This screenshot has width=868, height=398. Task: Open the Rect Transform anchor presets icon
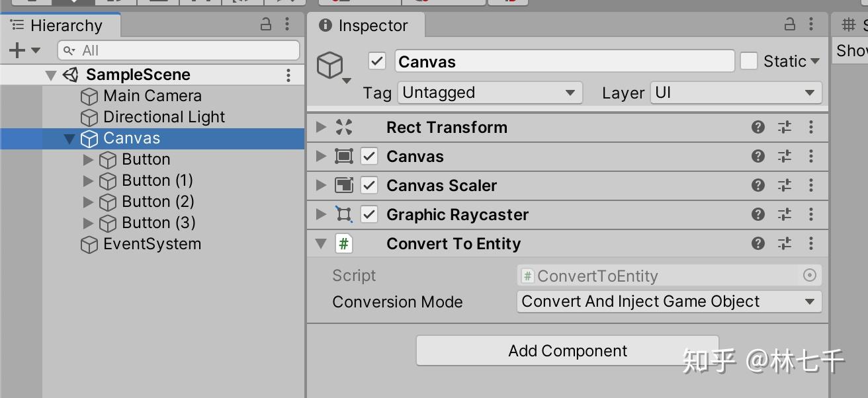[x=345, y=127]
